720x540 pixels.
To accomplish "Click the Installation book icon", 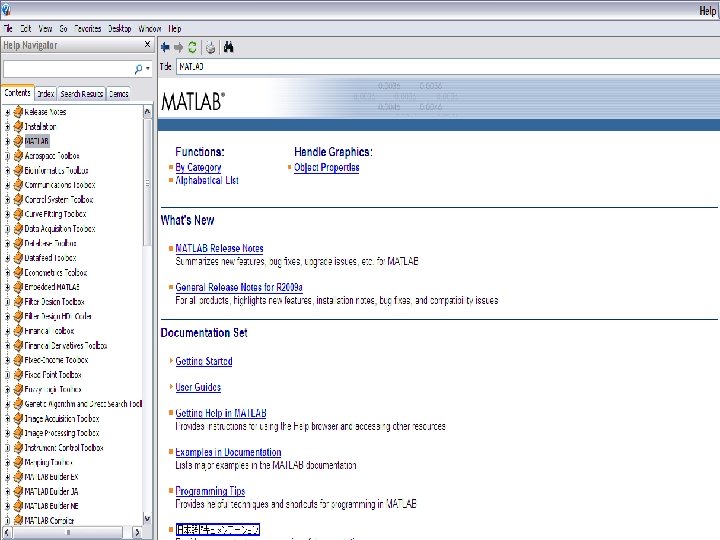I will pos(18,126).
